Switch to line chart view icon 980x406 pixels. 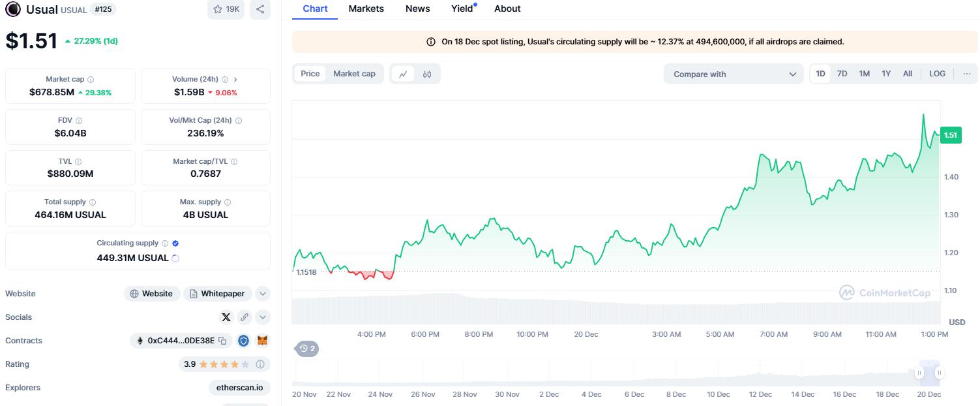pos(403,74)
